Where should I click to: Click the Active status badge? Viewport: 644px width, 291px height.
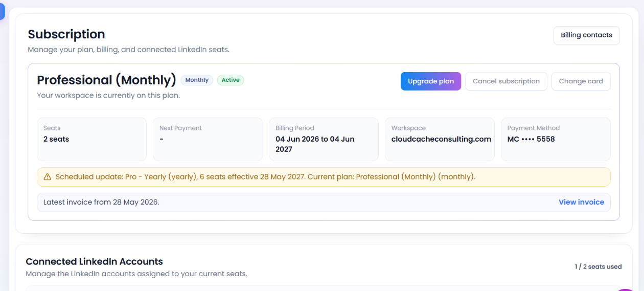click(231, 80)
